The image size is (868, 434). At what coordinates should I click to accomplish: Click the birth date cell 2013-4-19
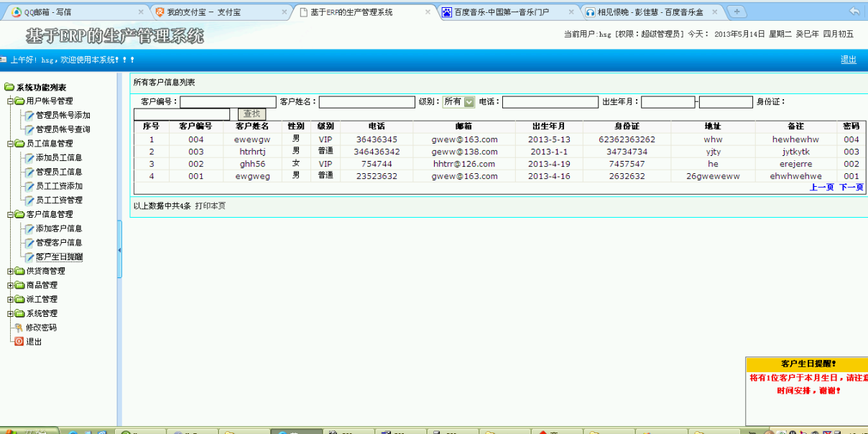coord(549,164)
